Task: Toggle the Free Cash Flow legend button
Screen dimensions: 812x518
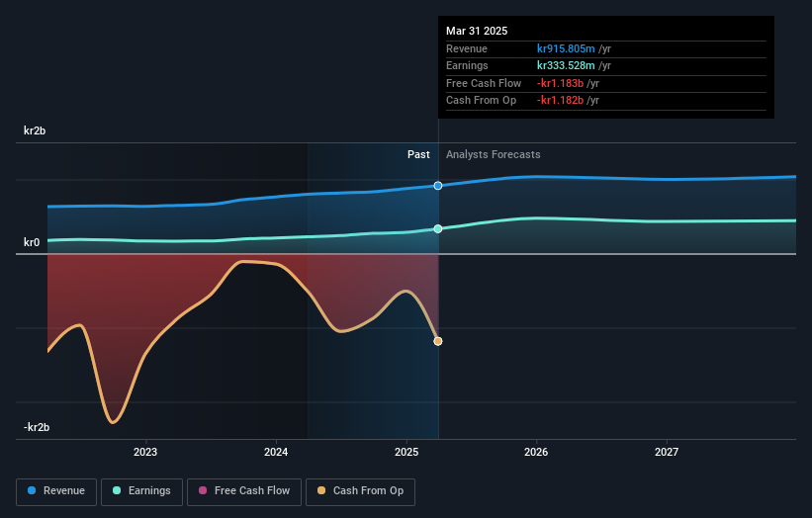Action: [x=244, y=491]
